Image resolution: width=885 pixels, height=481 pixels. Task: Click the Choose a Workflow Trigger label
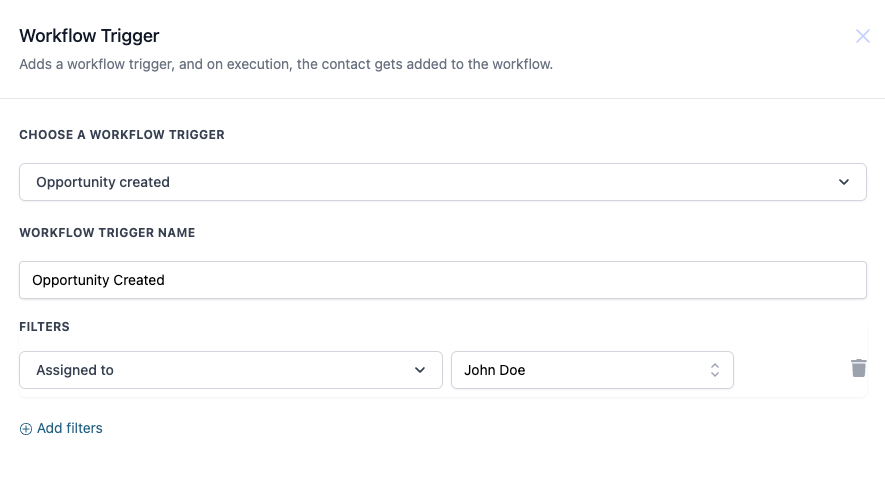coord(122,135)
